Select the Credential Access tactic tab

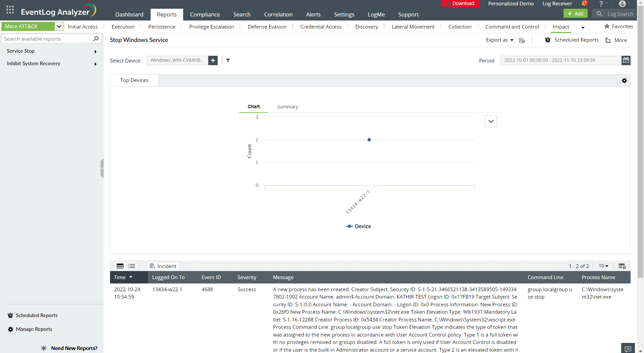pos(321,27)
